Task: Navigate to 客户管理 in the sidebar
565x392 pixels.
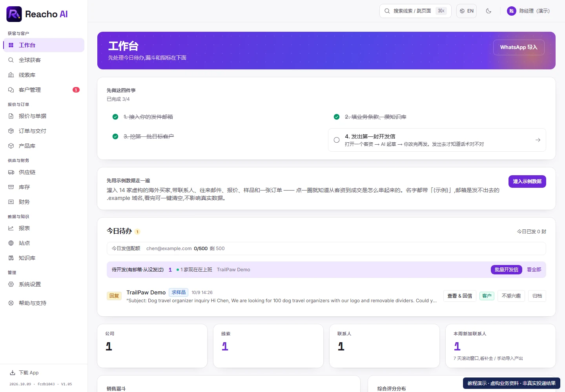Action: (x=44, y=90)
